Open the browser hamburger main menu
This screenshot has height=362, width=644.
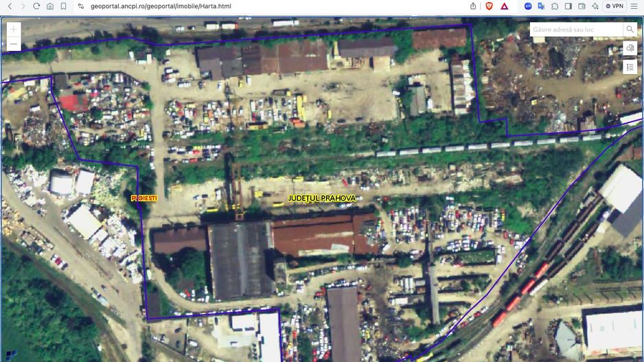(x=634, y=6)
